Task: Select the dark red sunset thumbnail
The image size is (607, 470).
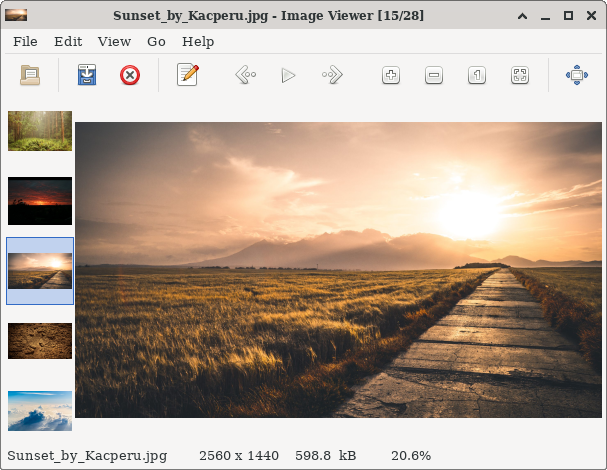Action: [40, 201]
